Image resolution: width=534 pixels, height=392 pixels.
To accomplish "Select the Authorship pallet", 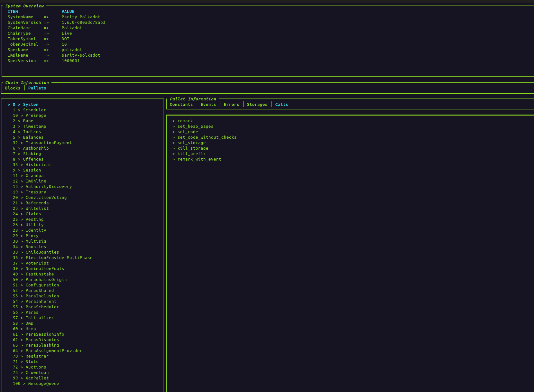I will pos(31,148).
